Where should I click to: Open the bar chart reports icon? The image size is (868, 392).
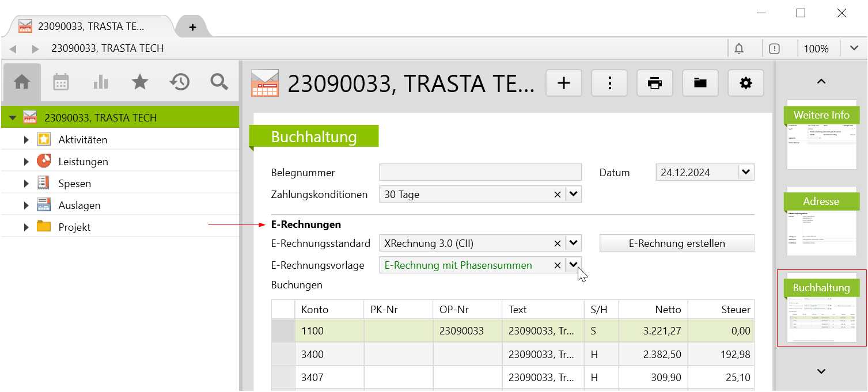[101, 82]
